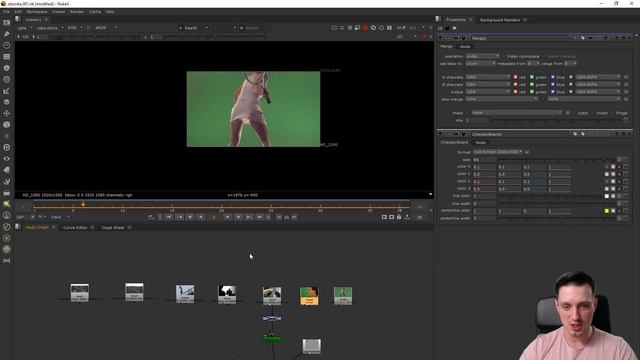Open the Viewer menu
Image resolution: width=640 pixels, height=360 pixels.
click(58, 12)
